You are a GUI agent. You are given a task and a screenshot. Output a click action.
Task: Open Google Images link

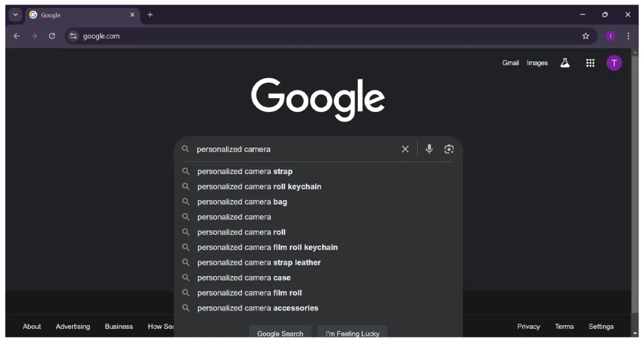[x=537, y=63]
